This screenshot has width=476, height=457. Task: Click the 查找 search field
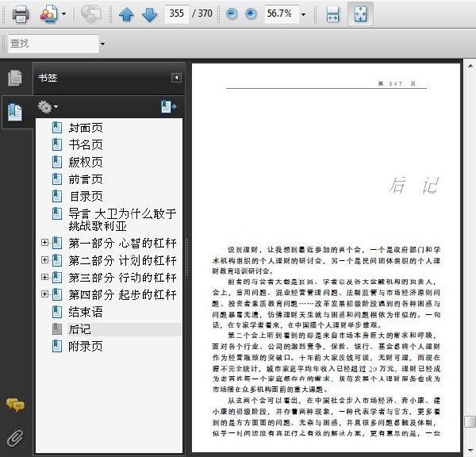pos(53,44)
